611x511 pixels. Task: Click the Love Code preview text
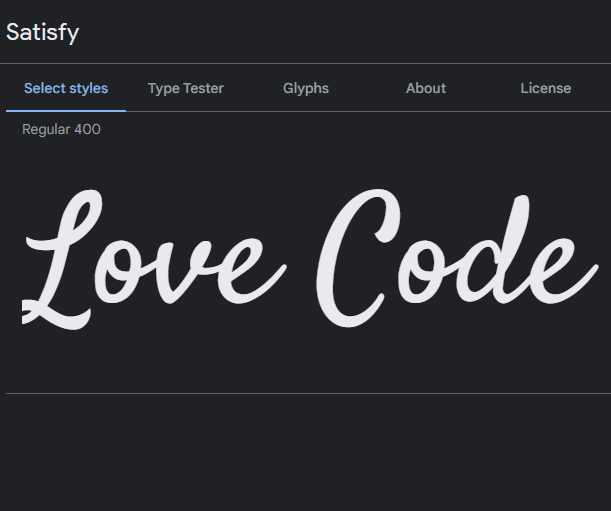point(310,259)
